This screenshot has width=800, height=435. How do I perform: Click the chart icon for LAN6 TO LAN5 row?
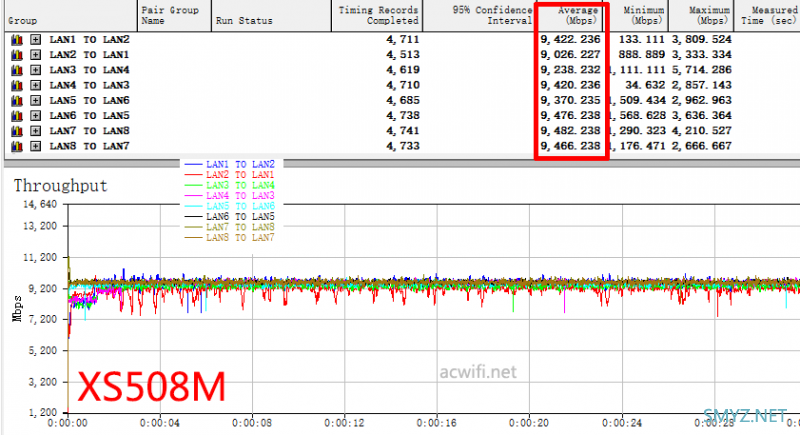tap(17, 116)
